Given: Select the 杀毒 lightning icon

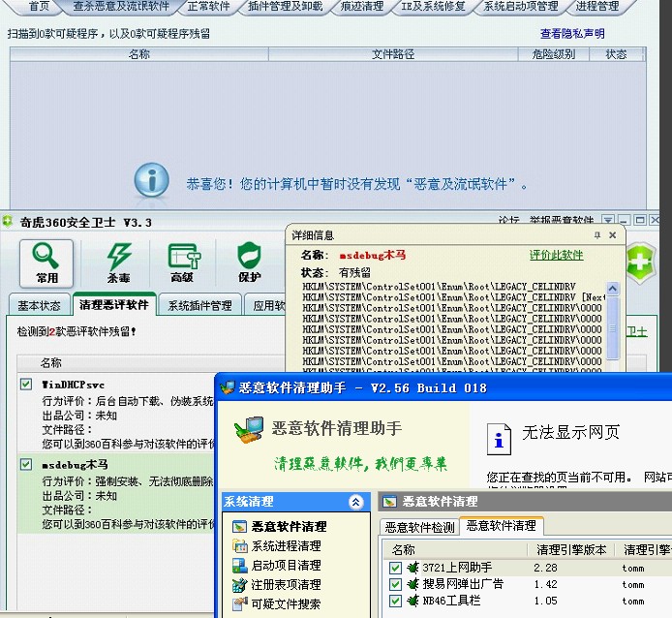Looking at the screenshot, I should [x=119, y=263].
